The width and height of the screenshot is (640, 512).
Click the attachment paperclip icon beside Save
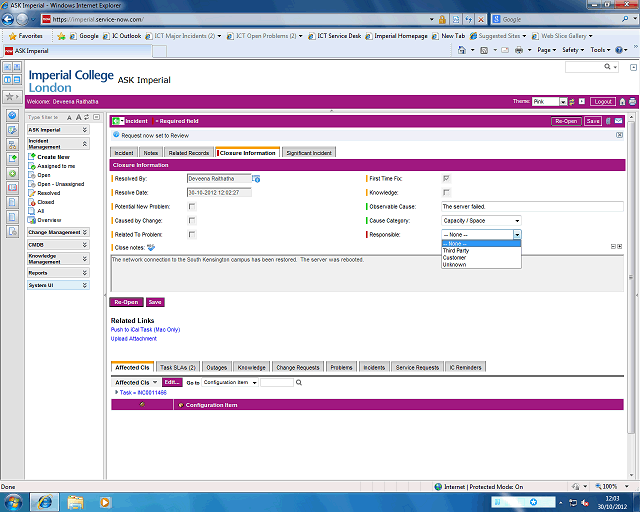coord(607,121)
